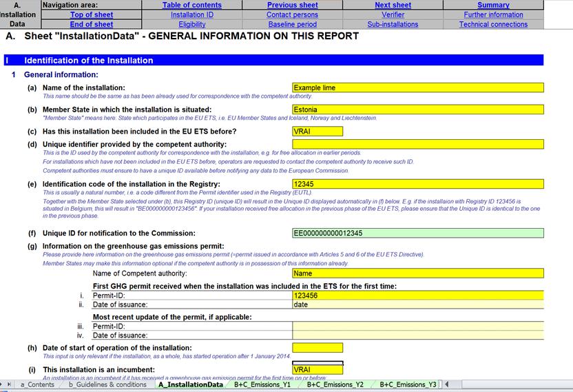Go to Next sheet link
This screenshot has width=573, height=392.
click(x=393, y=5)
